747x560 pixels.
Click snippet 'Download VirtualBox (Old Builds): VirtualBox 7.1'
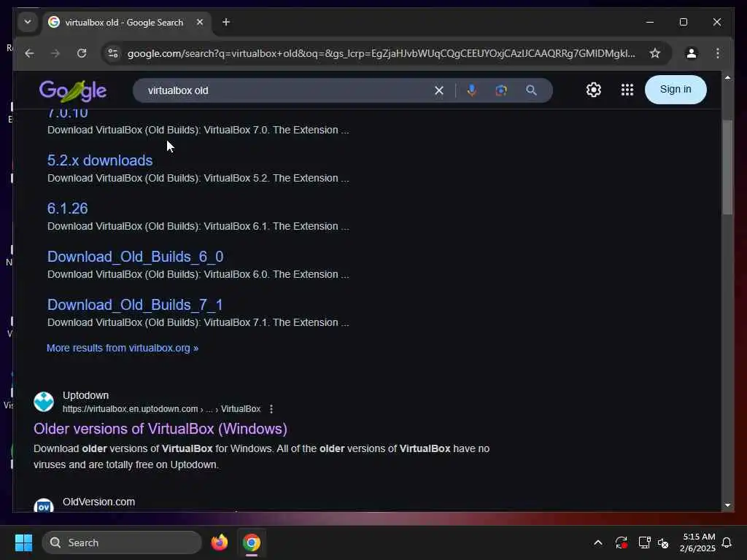[198, 322]
